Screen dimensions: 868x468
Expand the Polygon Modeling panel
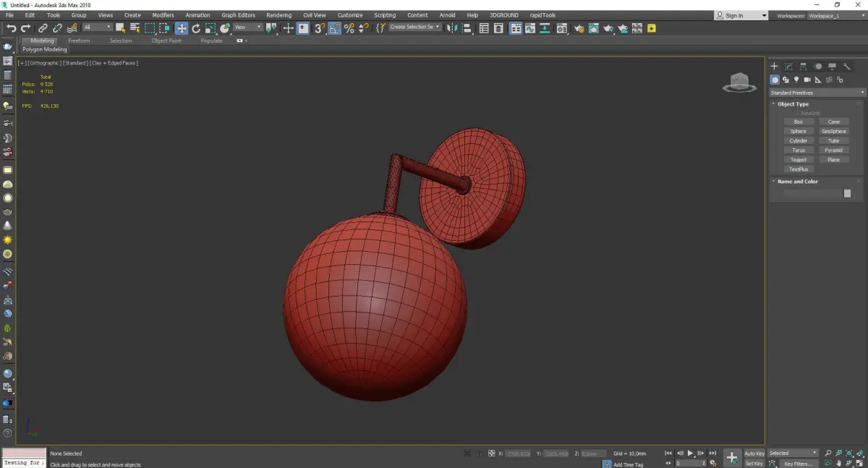coord(44,49)
